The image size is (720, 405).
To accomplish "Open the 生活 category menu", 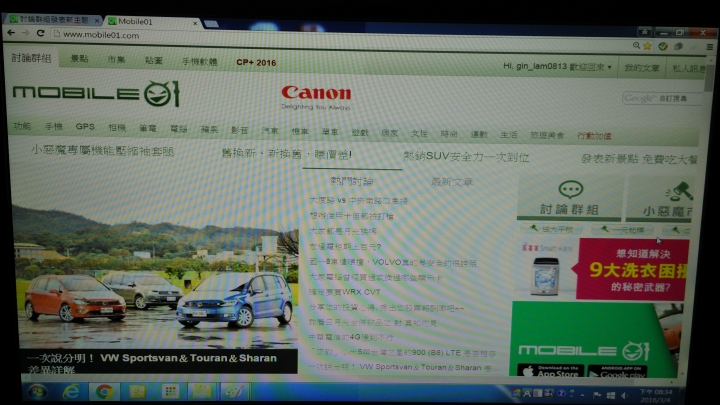I will (x=508, y=135).
